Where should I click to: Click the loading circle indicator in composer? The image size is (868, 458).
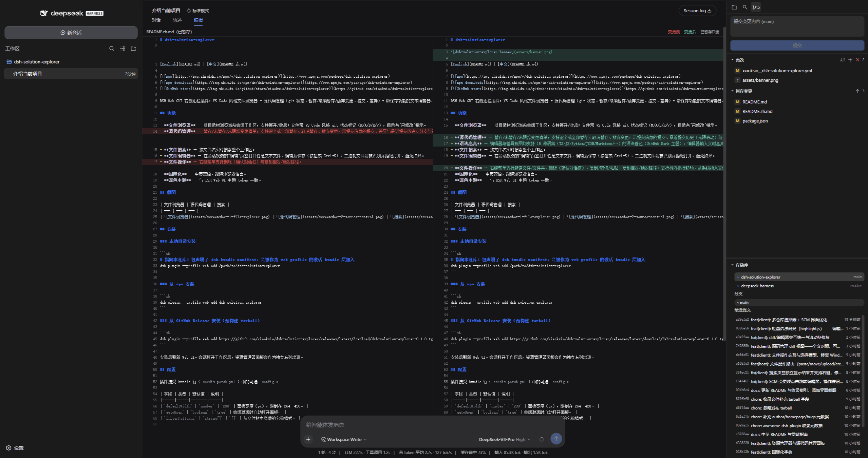(x=542, y=439)
